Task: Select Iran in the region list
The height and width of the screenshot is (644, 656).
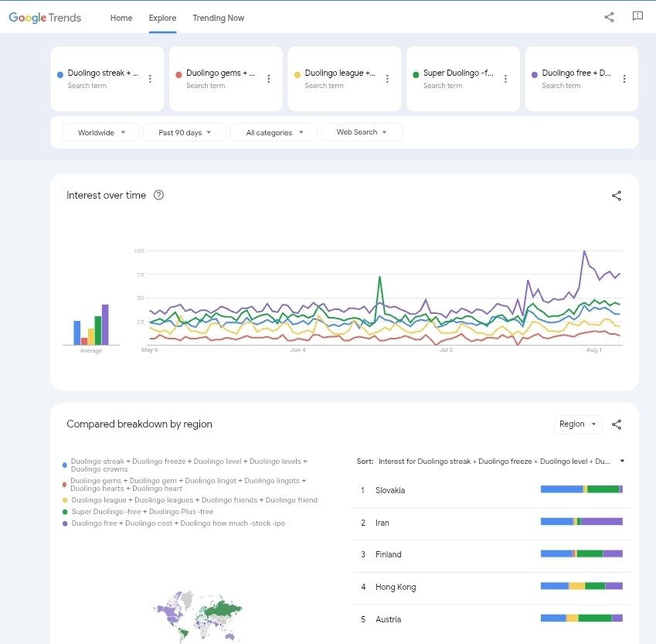Action: click(x=491, y=523)
